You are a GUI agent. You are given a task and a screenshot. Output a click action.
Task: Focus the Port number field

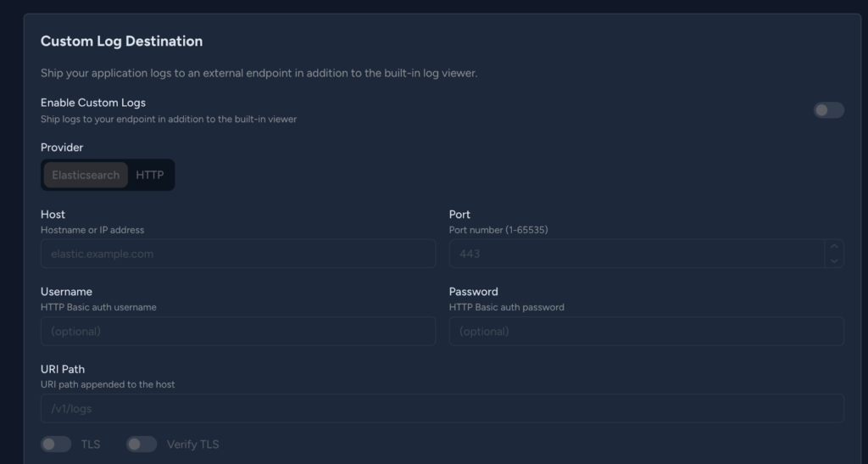coord(636,254)
